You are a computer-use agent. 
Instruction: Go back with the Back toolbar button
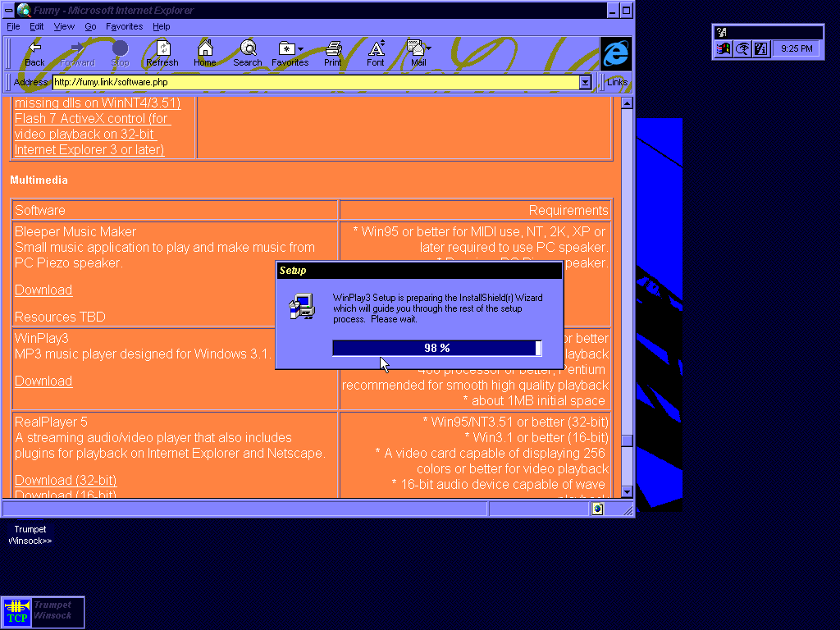pyautogui.click(x=34, y=53)
